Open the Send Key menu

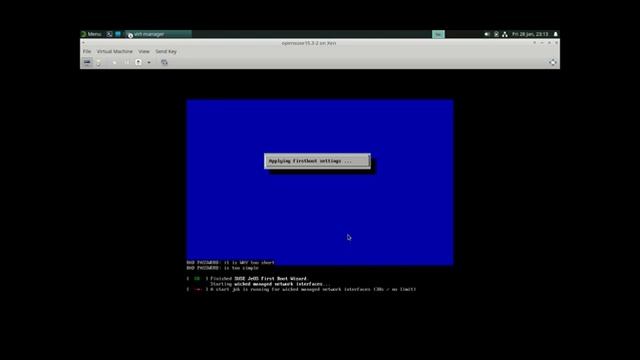[166, 51]
